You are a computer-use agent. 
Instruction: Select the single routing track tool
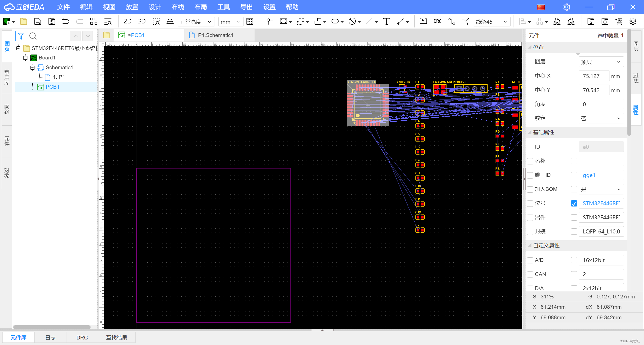tap(452, 21)
